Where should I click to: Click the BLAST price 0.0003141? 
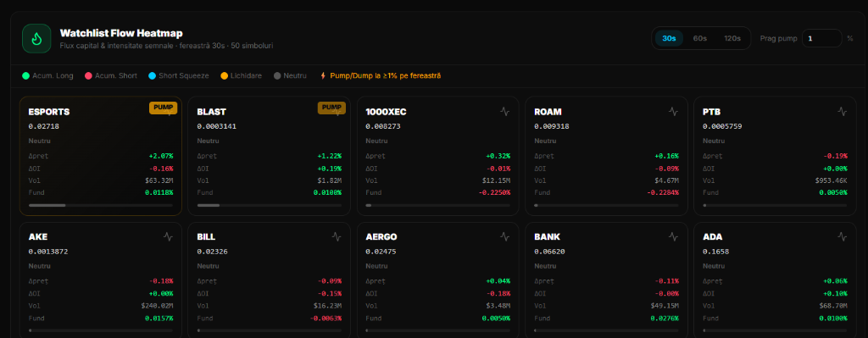216,126
